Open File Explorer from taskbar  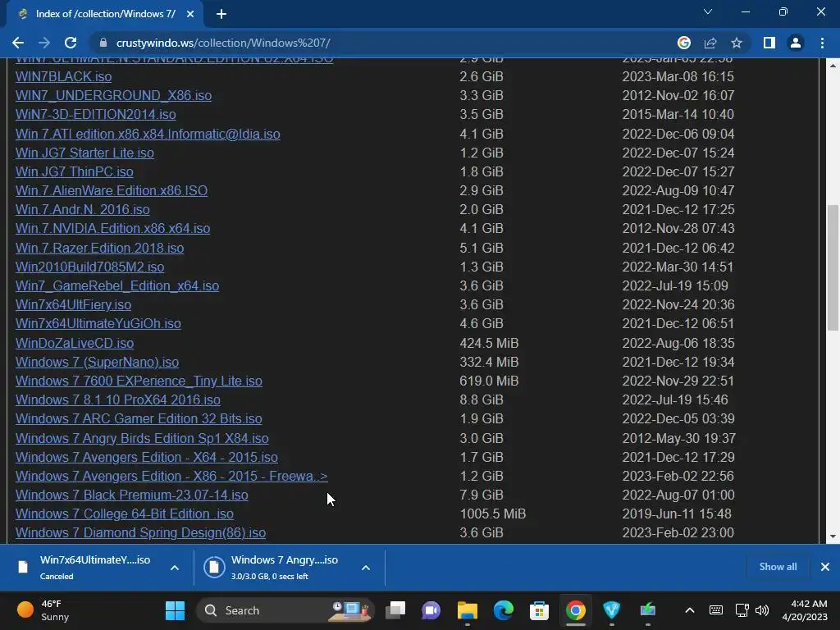pos(467,610)
